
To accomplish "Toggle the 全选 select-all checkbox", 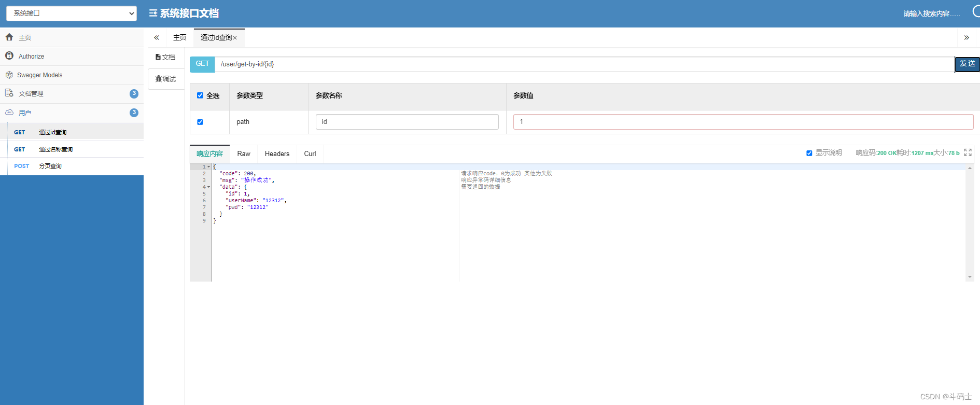I will point(200,95).
